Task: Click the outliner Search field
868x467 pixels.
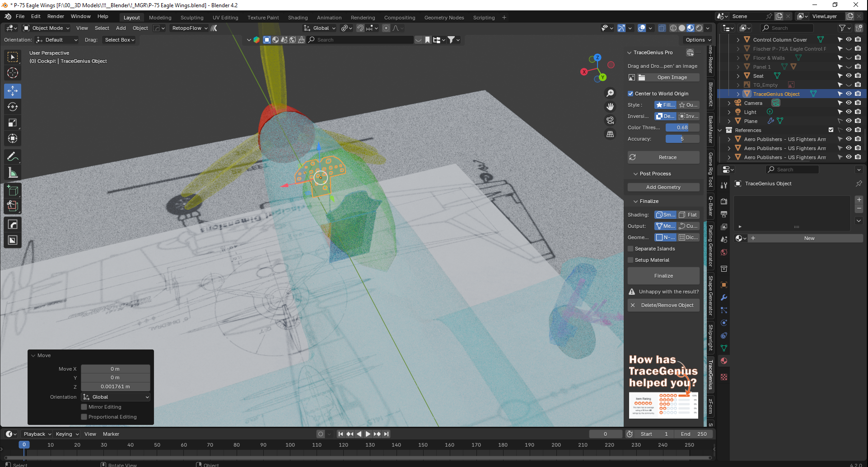Action: point(787,28)
